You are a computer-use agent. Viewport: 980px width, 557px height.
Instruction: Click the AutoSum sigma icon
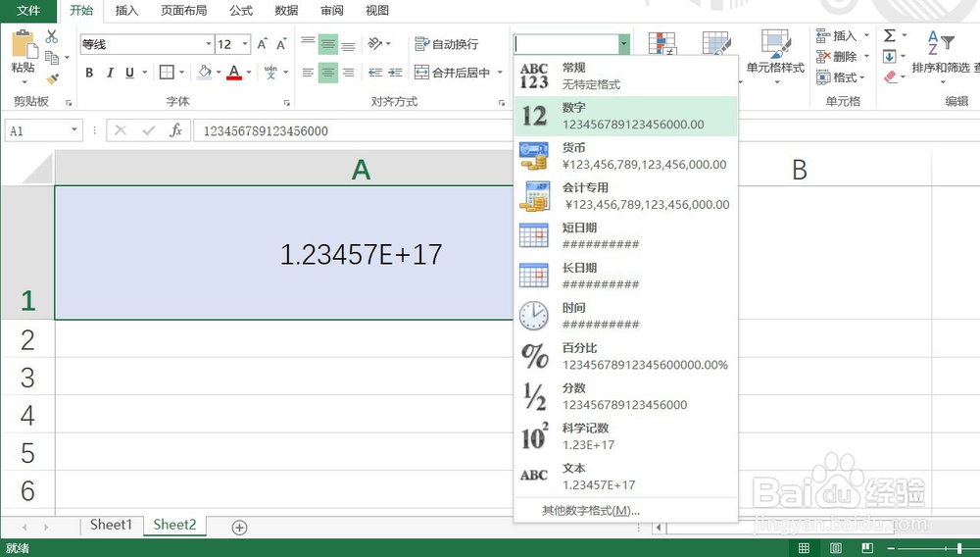click(890, 35)
